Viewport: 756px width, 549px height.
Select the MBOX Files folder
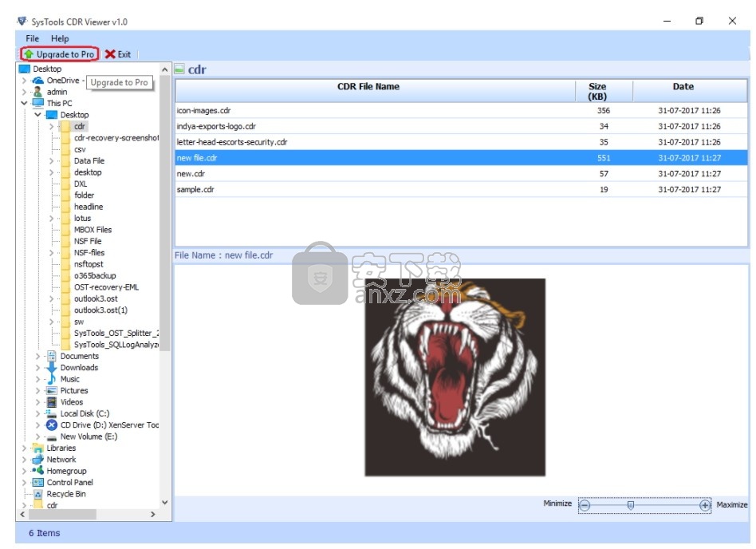(93, 230)
